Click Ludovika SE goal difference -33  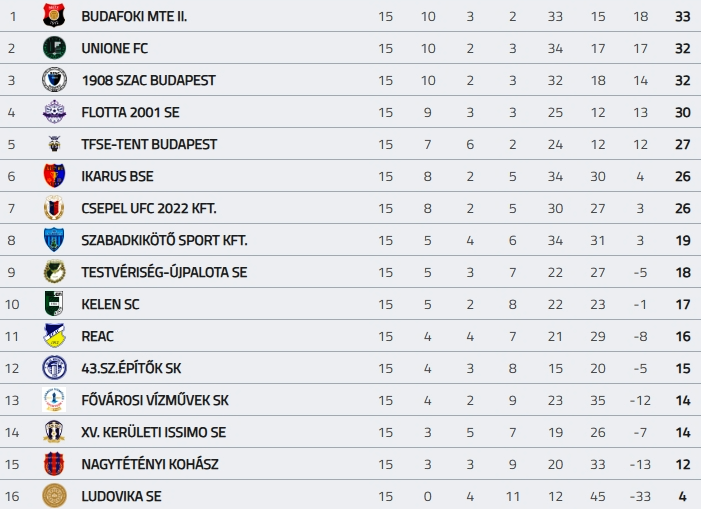pos(641,496)
